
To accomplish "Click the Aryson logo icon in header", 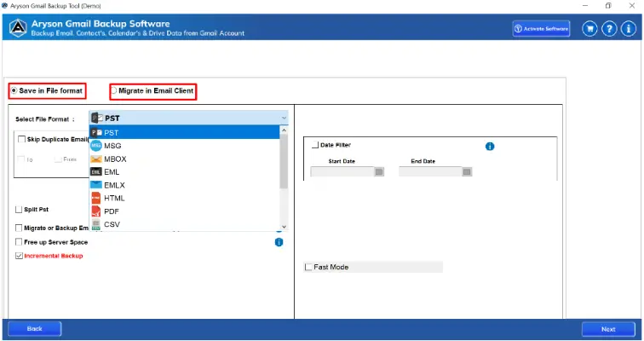I will coord(18,28).
